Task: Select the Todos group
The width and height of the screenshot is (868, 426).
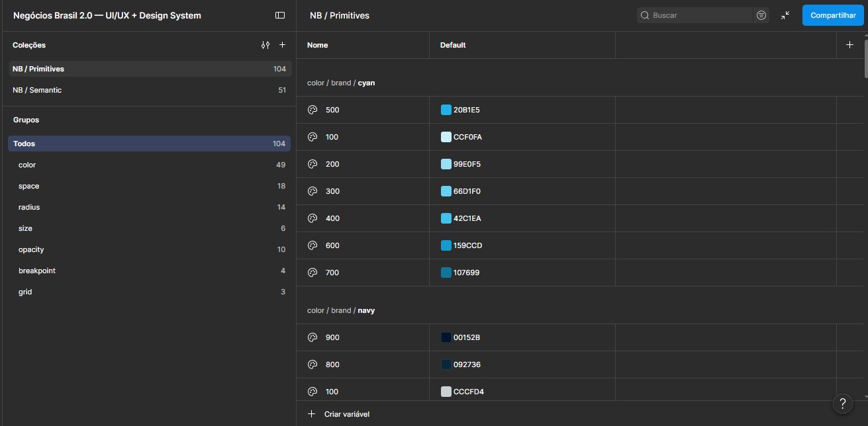Action: point(150,144)
